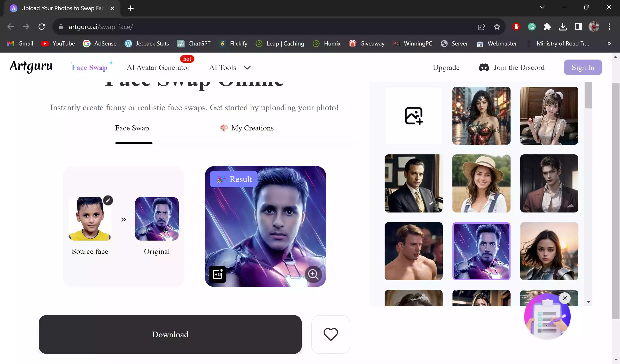Edit the source face with pencil icon
This screenshot has width=620, height=364.
(108, 200)
